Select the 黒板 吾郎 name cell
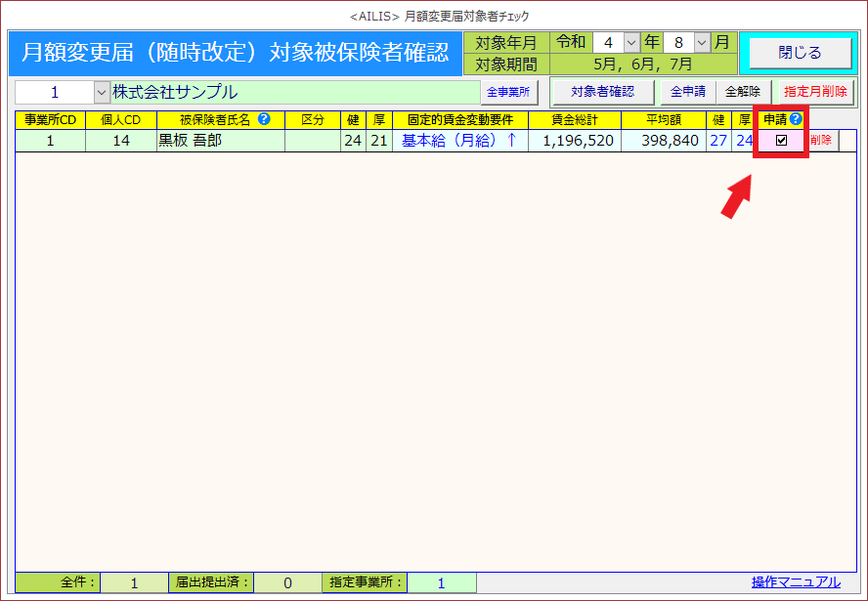This screenshot has width=868, height=601. (x=220, y=141)
